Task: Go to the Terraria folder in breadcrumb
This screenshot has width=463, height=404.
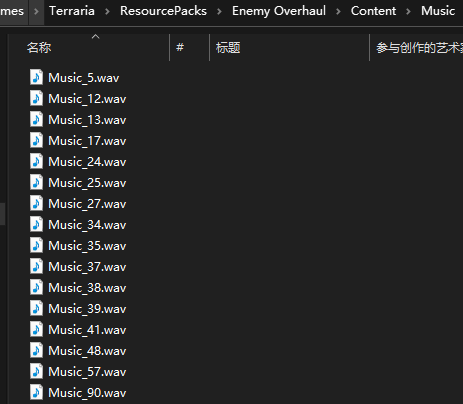Action: 72,11
